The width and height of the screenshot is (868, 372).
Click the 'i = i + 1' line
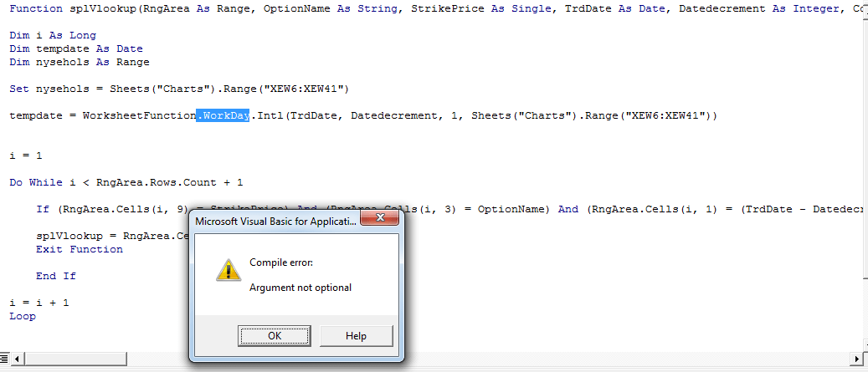(39, 303)
